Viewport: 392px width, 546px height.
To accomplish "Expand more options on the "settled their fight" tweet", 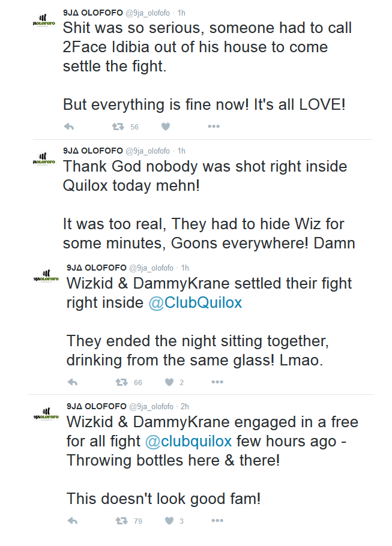I will pyautogui.click(x=217, y=382).
